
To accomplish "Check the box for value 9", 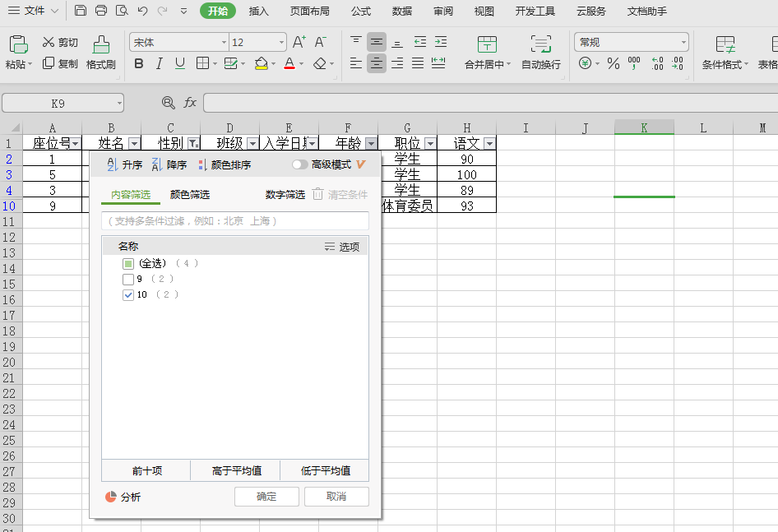I will [128, 279].
